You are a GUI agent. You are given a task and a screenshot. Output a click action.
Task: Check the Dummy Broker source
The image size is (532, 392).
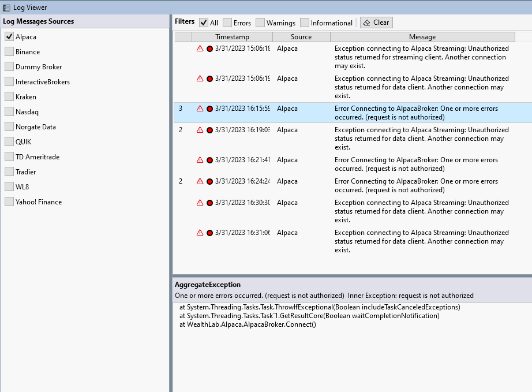coord(9,66)
